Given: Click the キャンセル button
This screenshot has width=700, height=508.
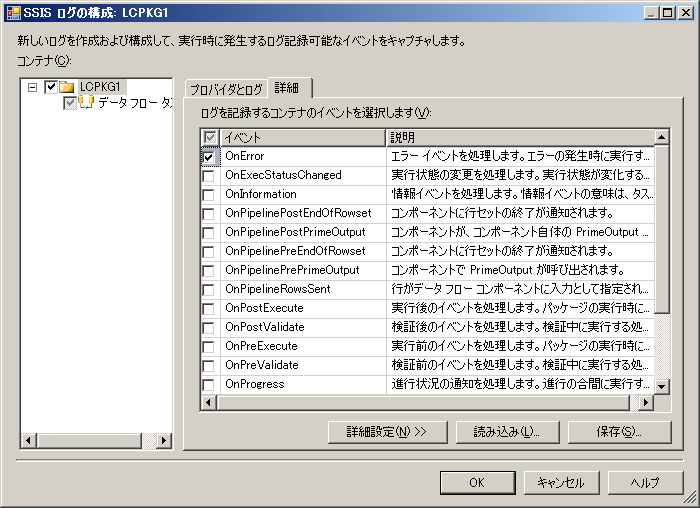Looking at the screenshot, I should click(561, 483).
